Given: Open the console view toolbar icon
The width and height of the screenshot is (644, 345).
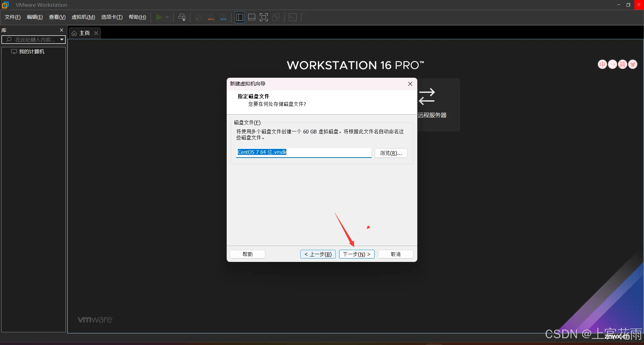Looking at the screenshot, I should [293, 17].
